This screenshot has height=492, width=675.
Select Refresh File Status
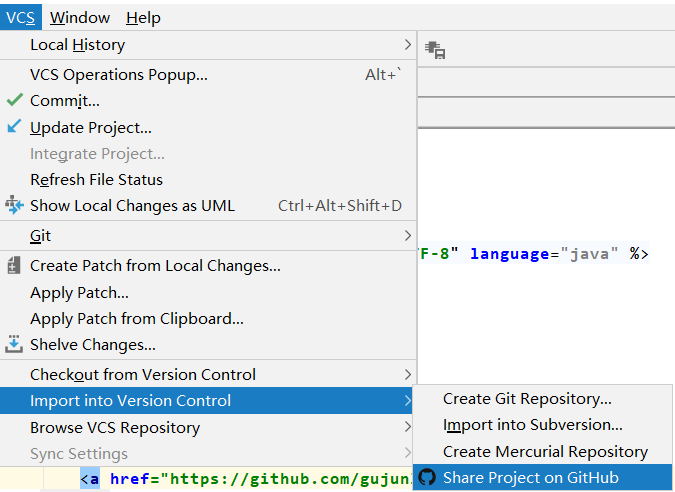coord(96,179)
